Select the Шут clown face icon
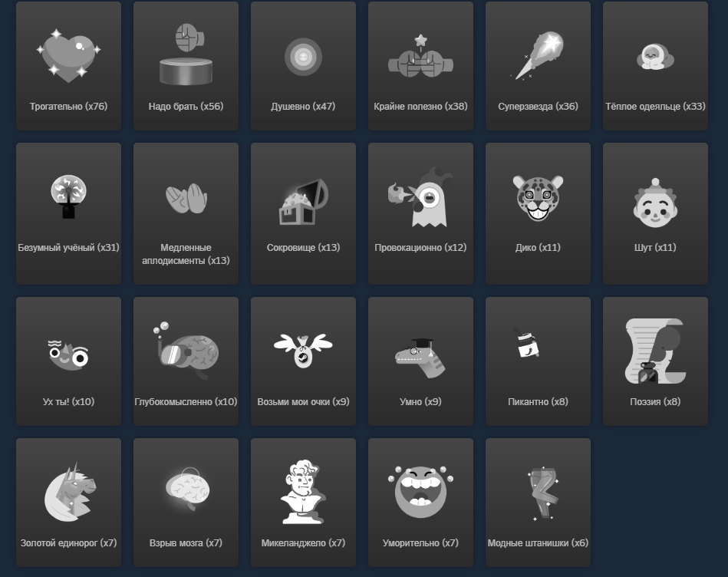728x577 pixels. 655,203
